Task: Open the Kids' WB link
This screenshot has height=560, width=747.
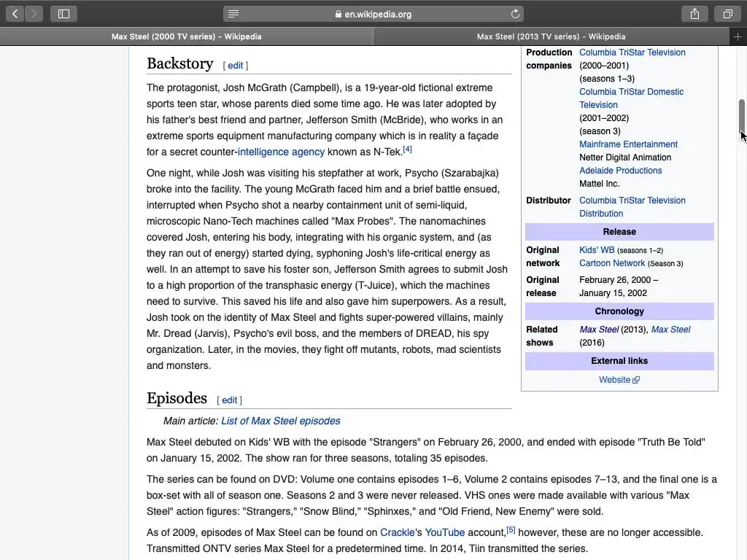Action: (x=597, y=250)
